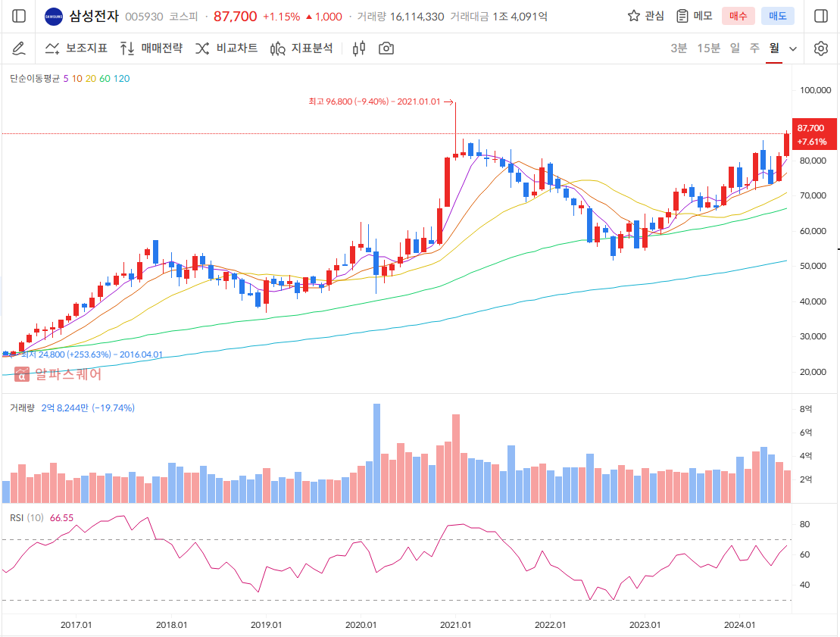Viewport: 840px width, 637px height.
Task: Click the current price 87,700 header
Action: click(235, 17)
